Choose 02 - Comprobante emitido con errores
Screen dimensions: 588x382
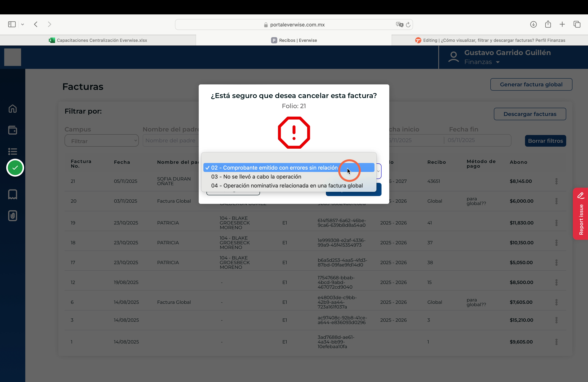tap(289, 168)
